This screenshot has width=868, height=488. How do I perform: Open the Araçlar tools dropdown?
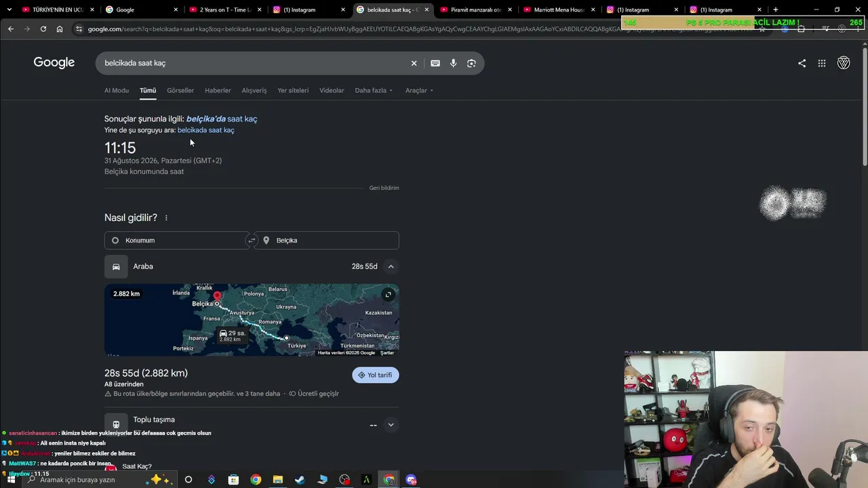pos(419,90)
